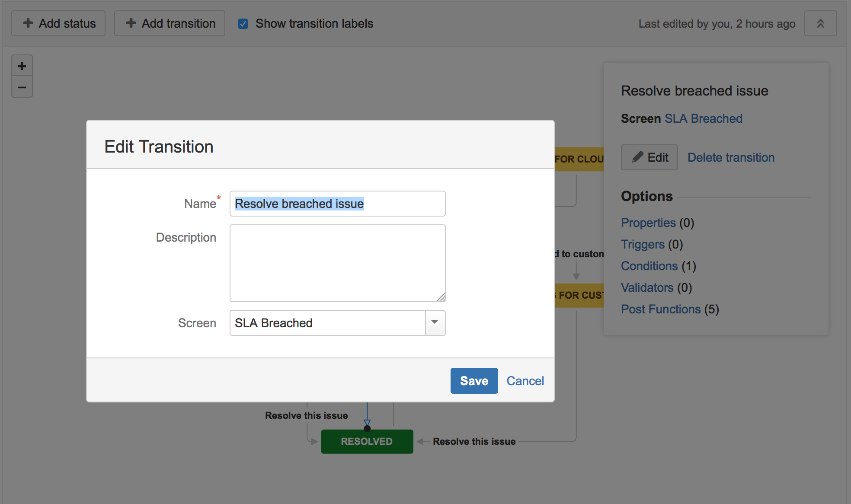Save the edited transition
This screenshot has width=851, height=504.
(474, 381)
